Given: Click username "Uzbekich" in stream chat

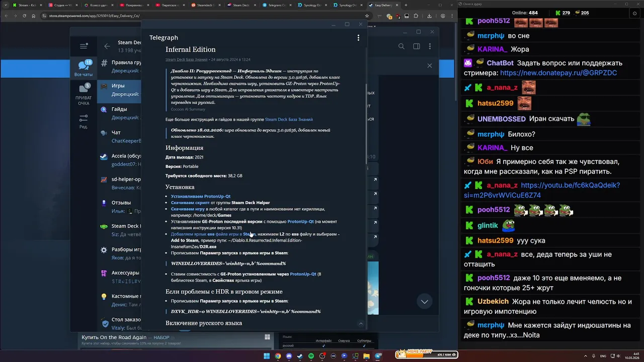Looking at the screenshot, I should (x=493, y=302).
